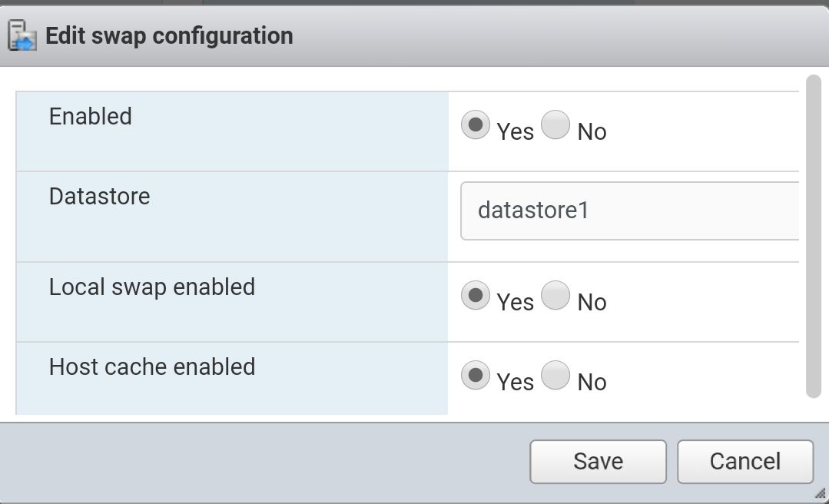Click the Edit swap configuration title text

169,36
